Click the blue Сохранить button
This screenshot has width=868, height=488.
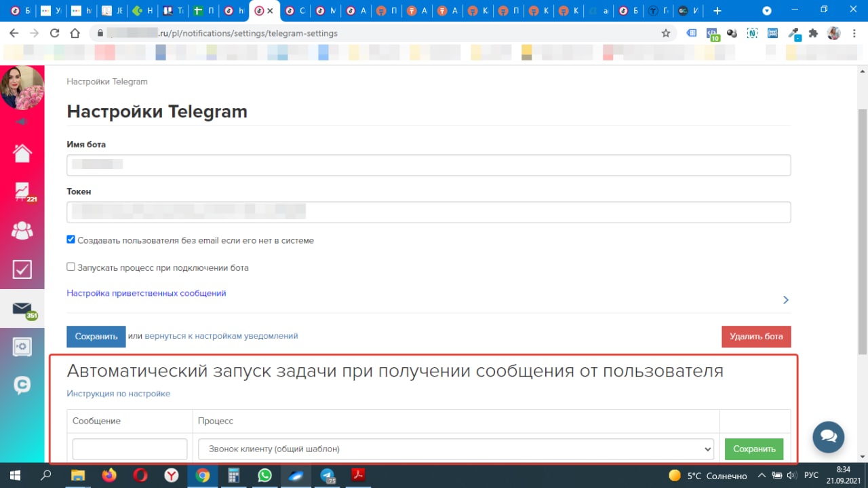tap(96, 337)
